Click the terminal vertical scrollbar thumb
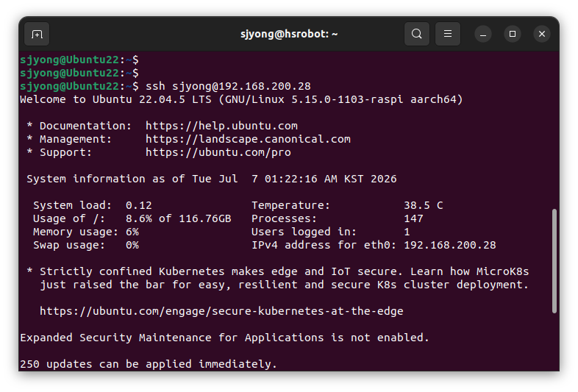578x392 pixels. pos(554,261)
